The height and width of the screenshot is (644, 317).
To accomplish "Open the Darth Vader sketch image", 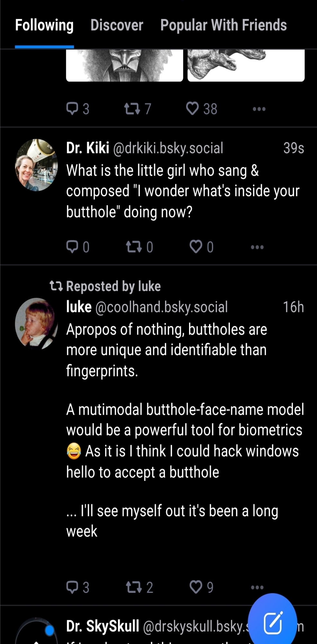I will 124,65.
